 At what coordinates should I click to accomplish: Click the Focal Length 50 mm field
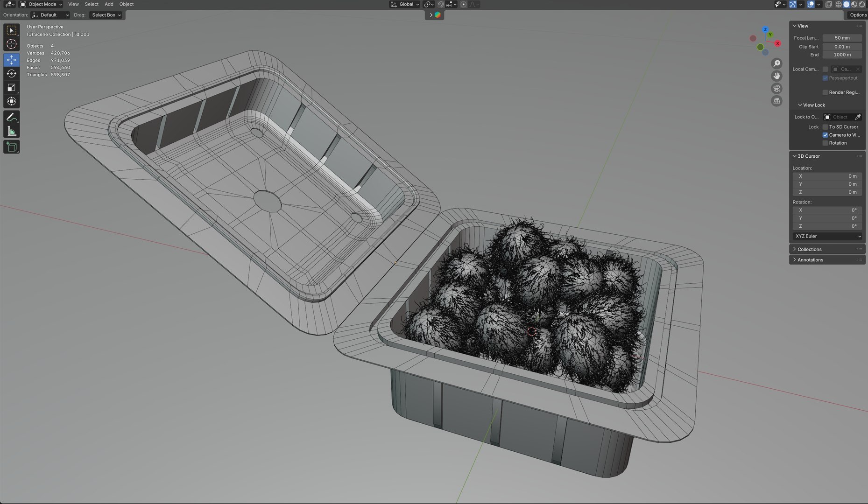click(842, 38)
